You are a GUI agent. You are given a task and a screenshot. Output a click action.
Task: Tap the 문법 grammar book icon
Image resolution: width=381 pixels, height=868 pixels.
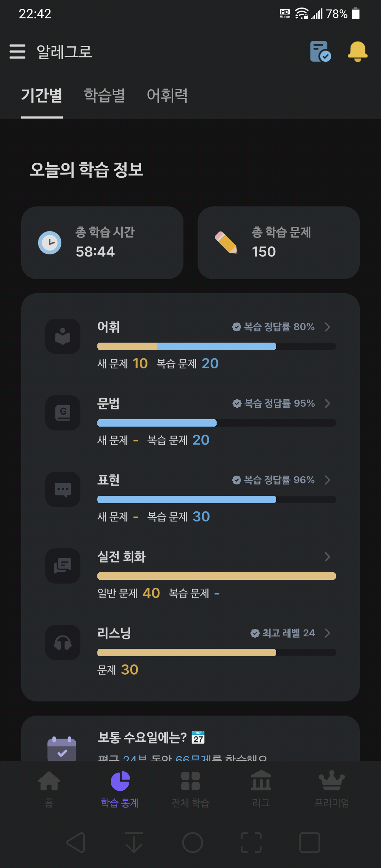(x=63, y=413)
